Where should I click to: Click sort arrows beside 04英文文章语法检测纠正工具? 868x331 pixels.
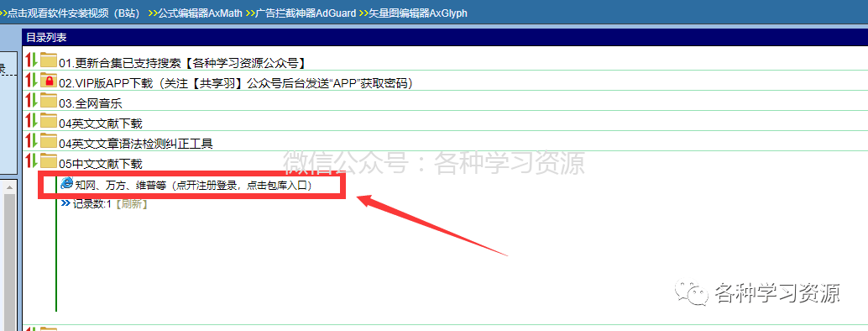coord(32,141)
